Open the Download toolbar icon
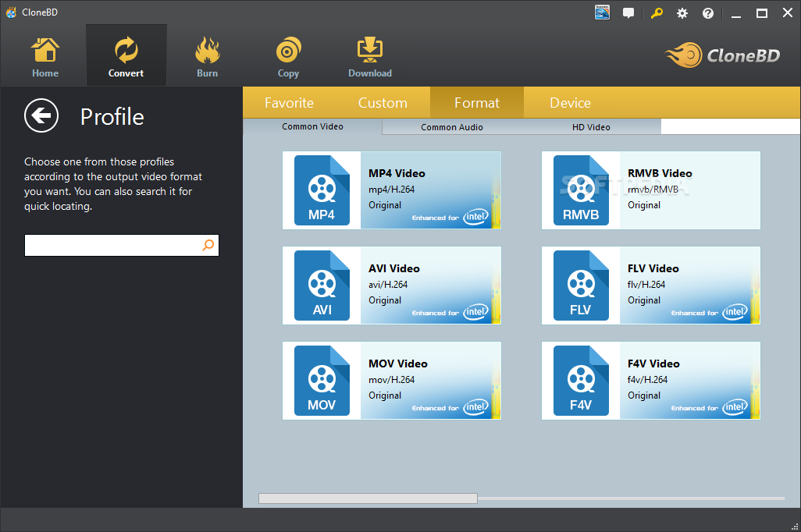 [x=370, y=50]
